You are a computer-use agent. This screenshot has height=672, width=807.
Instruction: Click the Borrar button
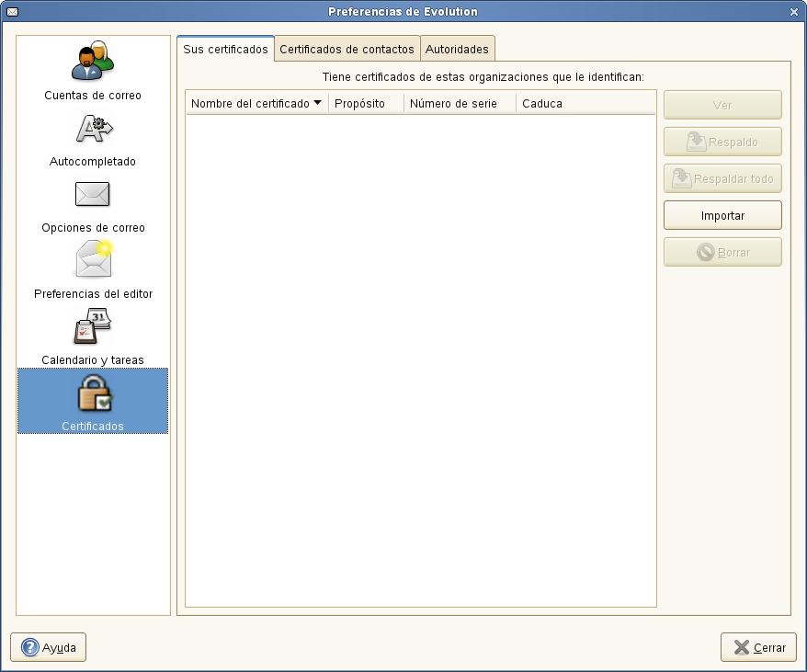point(722,252)
